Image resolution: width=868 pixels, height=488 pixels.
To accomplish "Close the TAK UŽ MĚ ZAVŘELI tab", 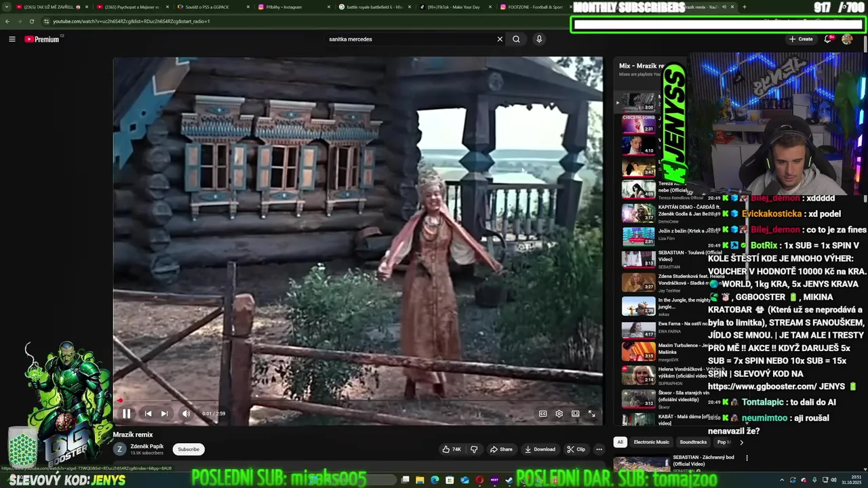I will tap(86, 7).
